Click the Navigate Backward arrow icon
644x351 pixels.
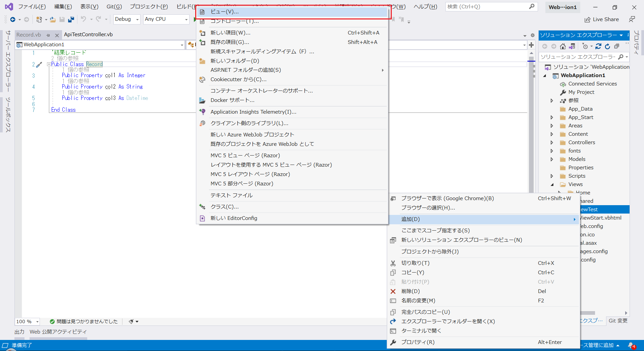tap(13, 19)
